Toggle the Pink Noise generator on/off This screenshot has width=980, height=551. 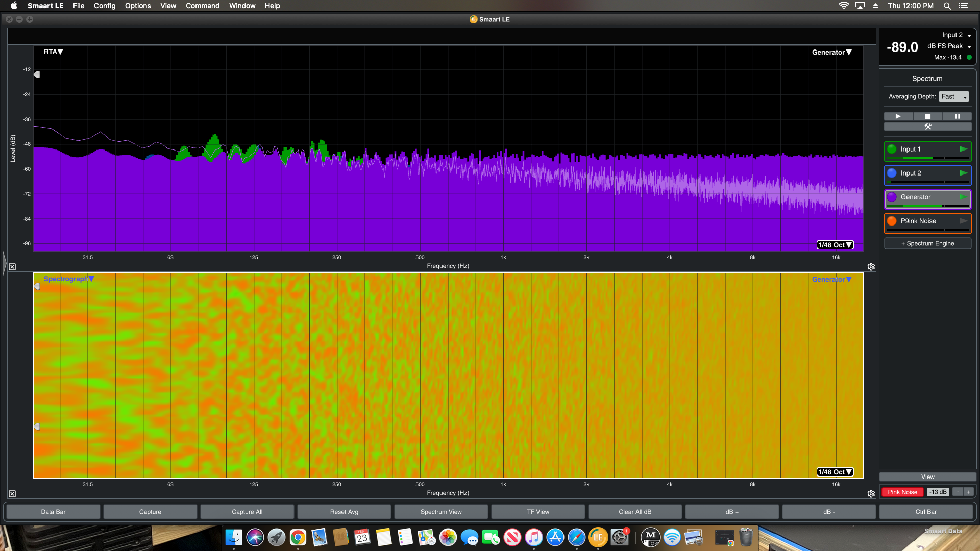[x=902, y=492]
